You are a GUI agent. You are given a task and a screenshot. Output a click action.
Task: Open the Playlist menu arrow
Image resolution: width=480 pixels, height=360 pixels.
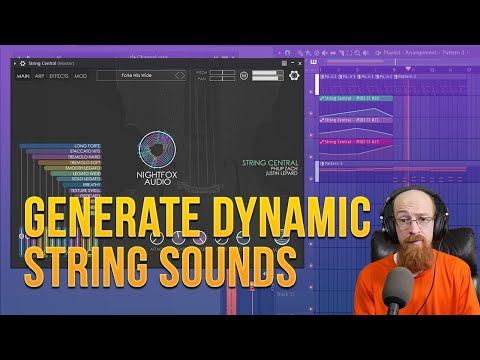coord(279,53)
